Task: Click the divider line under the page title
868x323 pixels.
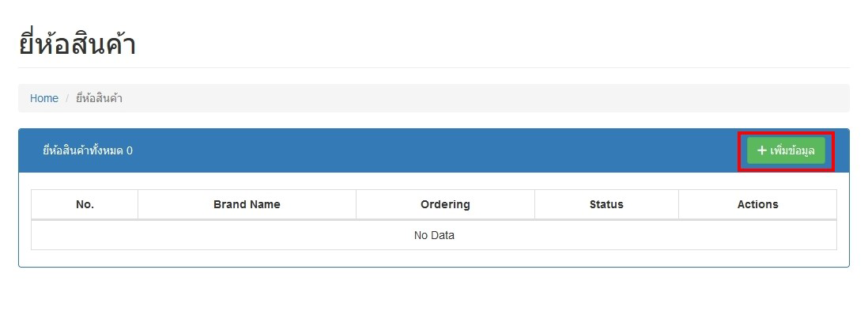Action: [434, 67]
